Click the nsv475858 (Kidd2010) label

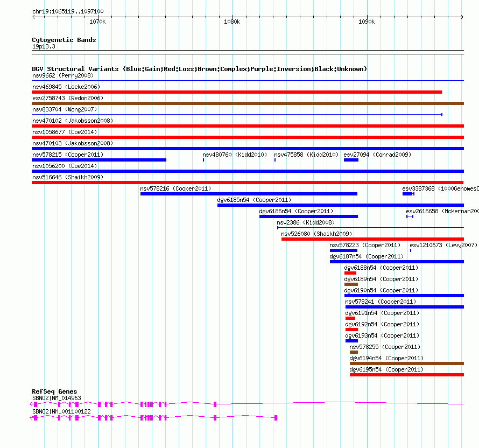(306, 155)
